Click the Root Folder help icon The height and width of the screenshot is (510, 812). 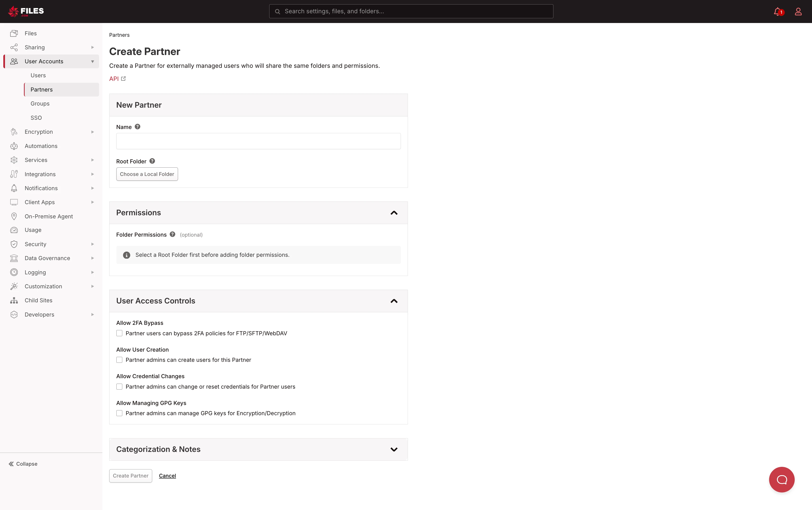point(152,161)
